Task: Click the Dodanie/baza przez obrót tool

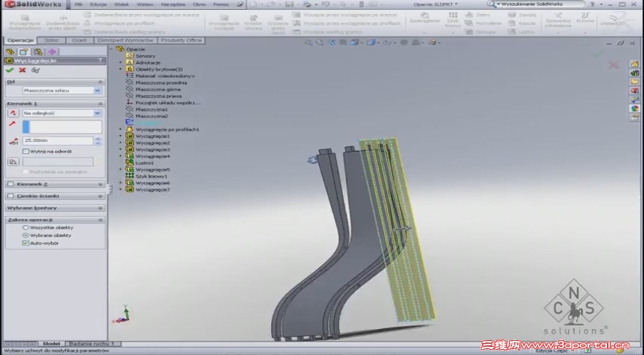Action: coord(63,22)
